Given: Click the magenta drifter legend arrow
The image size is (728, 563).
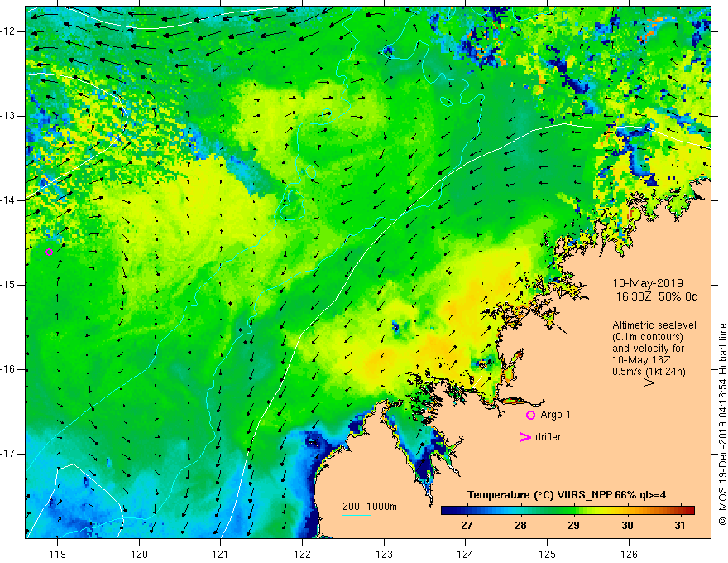Looking at the screenshot, I should (525, 437).
